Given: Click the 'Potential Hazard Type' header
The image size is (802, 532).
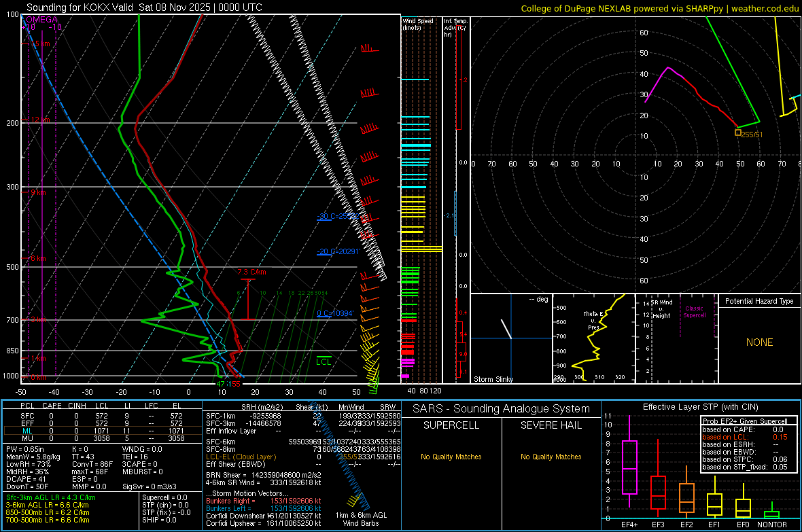Looking at the screenshot, I should tap(759, 301).
